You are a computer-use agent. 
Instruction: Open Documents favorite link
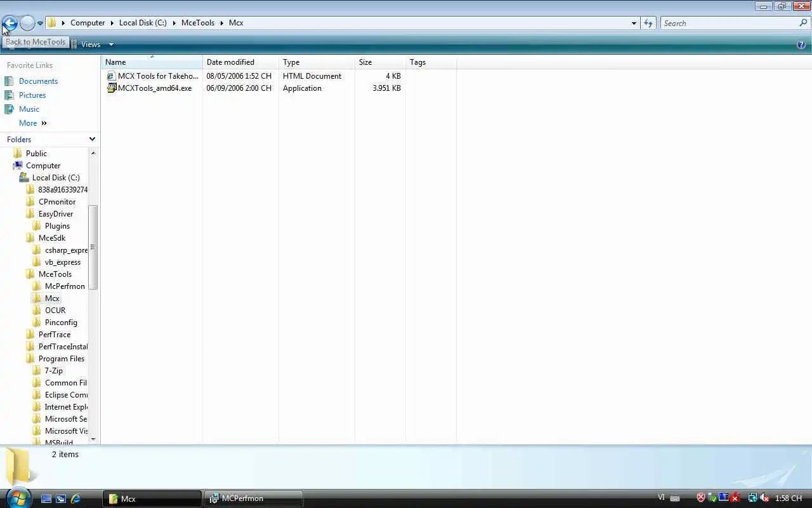[38, 81]
